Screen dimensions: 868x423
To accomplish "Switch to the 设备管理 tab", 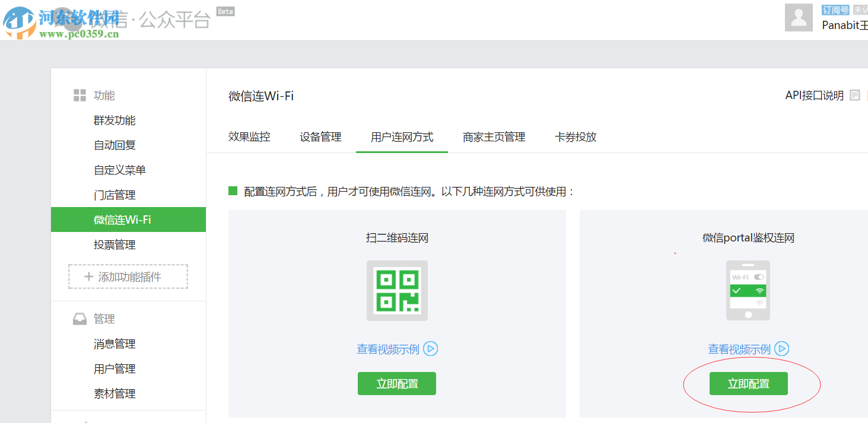I will coord(320,136).
